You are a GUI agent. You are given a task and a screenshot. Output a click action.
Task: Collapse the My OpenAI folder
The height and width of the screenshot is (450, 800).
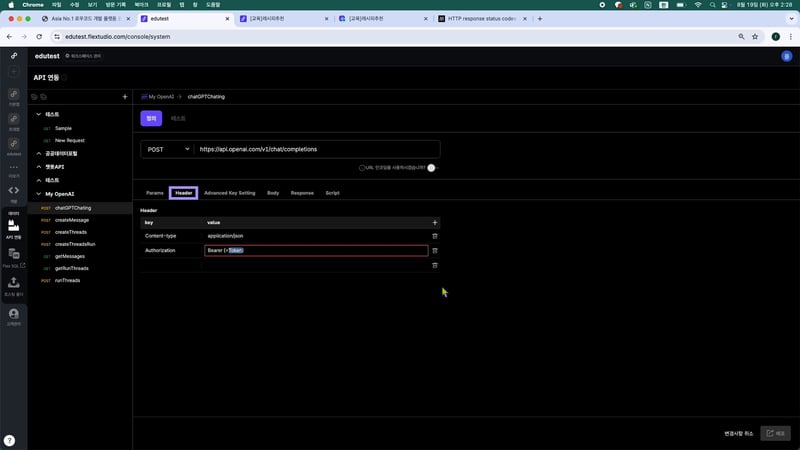pos(38,194)
